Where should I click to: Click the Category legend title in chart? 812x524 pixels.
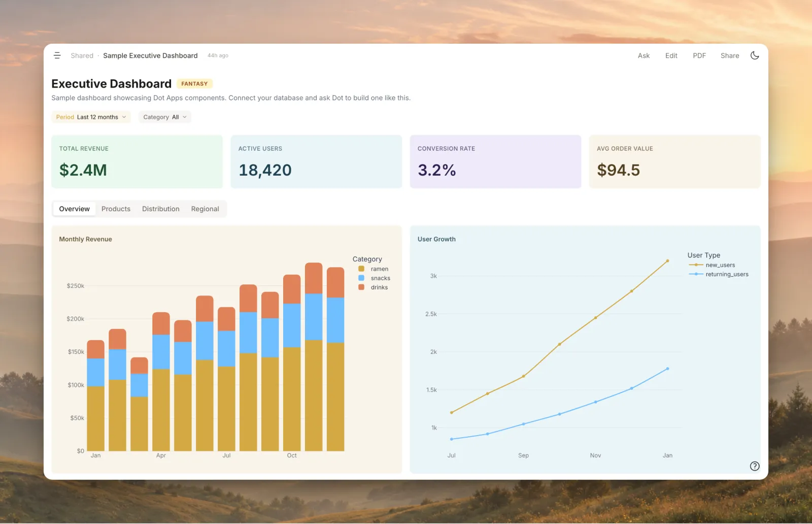pos(367,259)
